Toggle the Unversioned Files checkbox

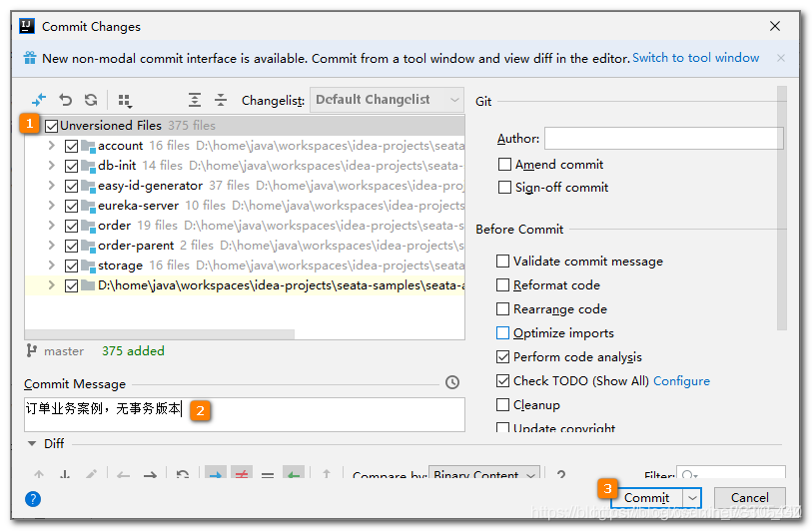click(x=51, y=126)
